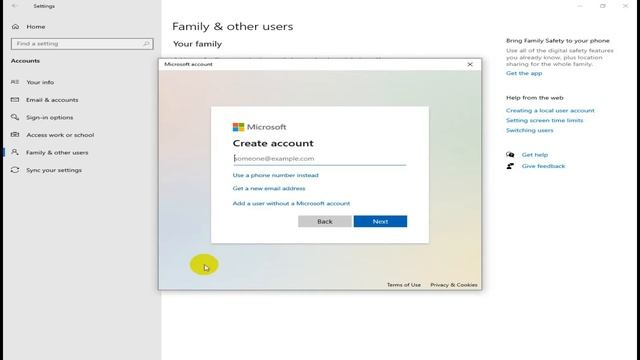Click the blue Next button
The width and height of the screenshot is (640, 360).
coord(380,221)
